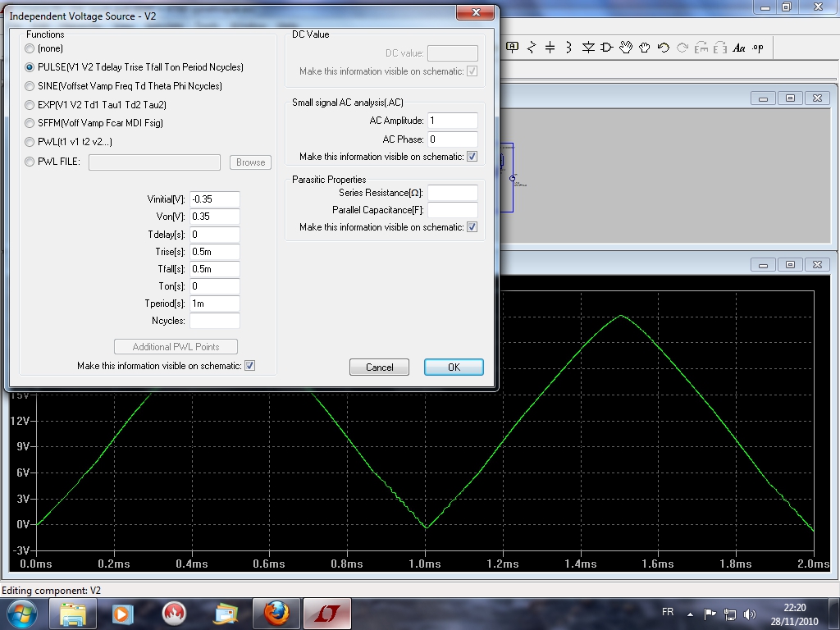Select the Label Net tool in toolbar
840x630 pixels.
pyautogui.click(x=512, y=48)
